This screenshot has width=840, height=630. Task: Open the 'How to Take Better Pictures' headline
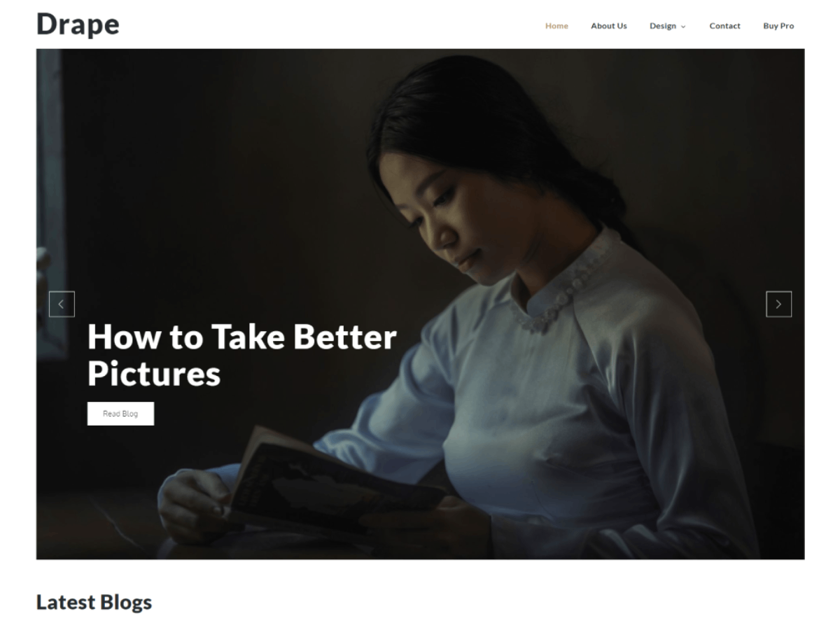point(242,355)
